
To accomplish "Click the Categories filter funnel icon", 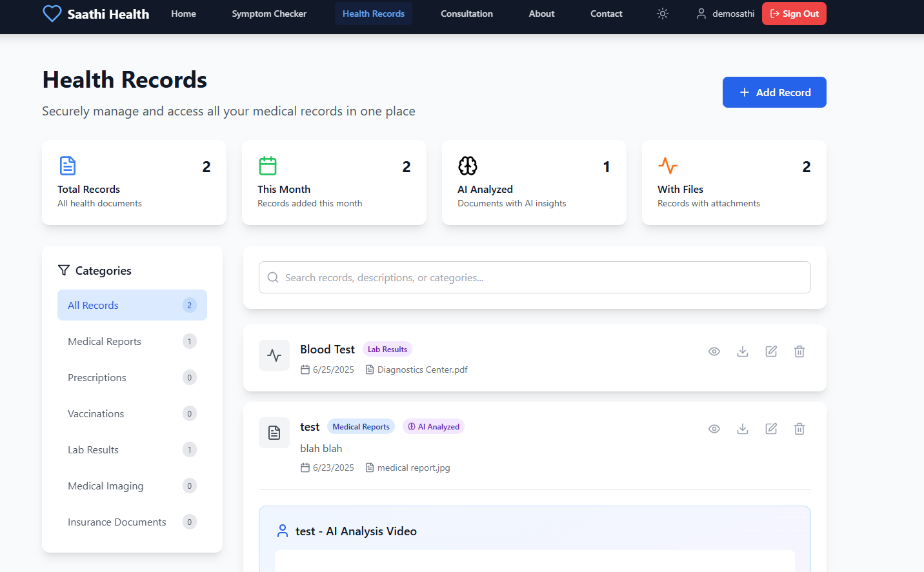I will tap(64, 270).
